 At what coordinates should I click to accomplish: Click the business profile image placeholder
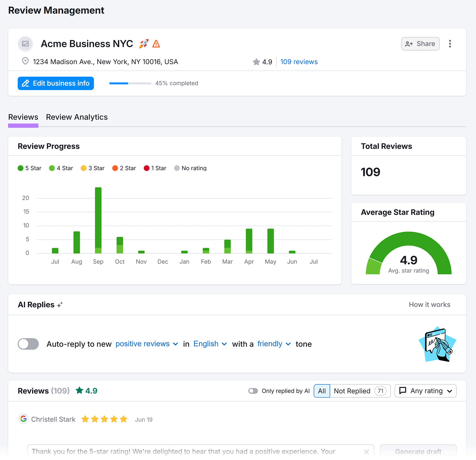coord(25,44)
